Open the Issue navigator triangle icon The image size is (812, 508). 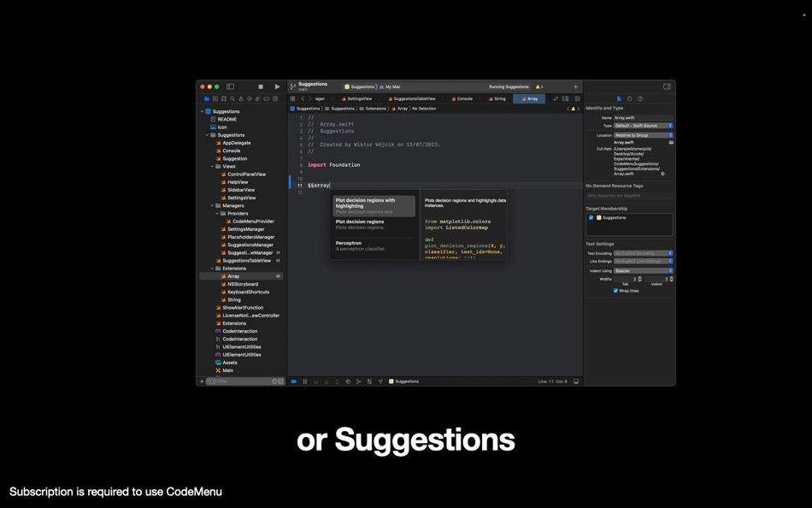click(x=241, y=98)
